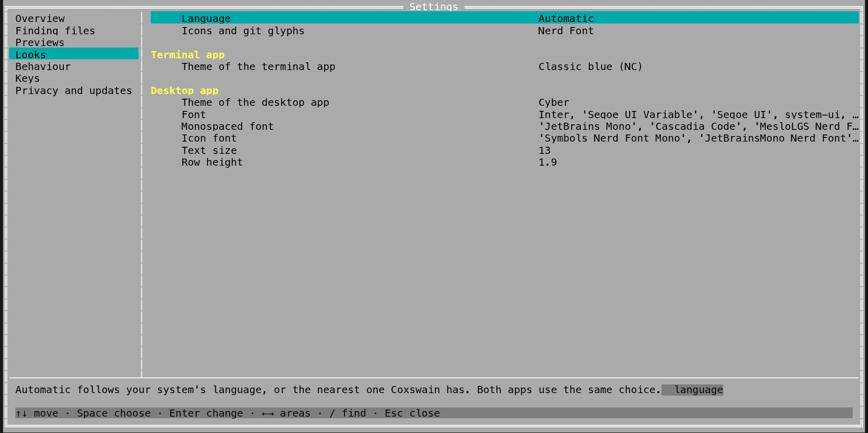Select the Looks category in the sidebar
This screenshot has height=433, width=868.
pos(74,54)
